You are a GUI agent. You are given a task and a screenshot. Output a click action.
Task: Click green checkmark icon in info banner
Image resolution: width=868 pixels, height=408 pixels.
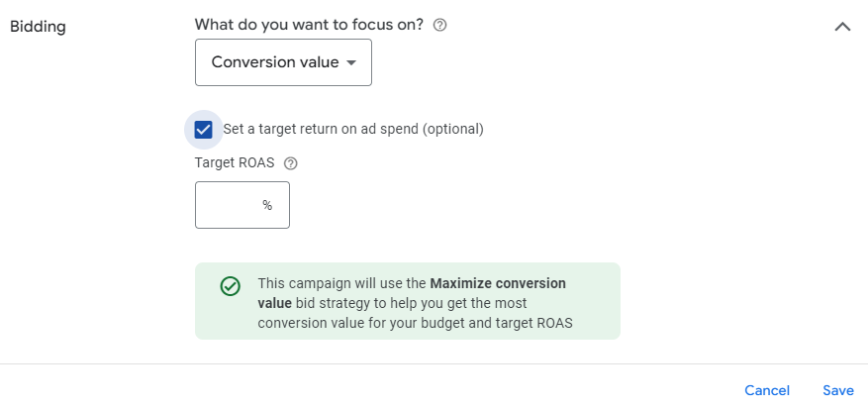point(231,286)
